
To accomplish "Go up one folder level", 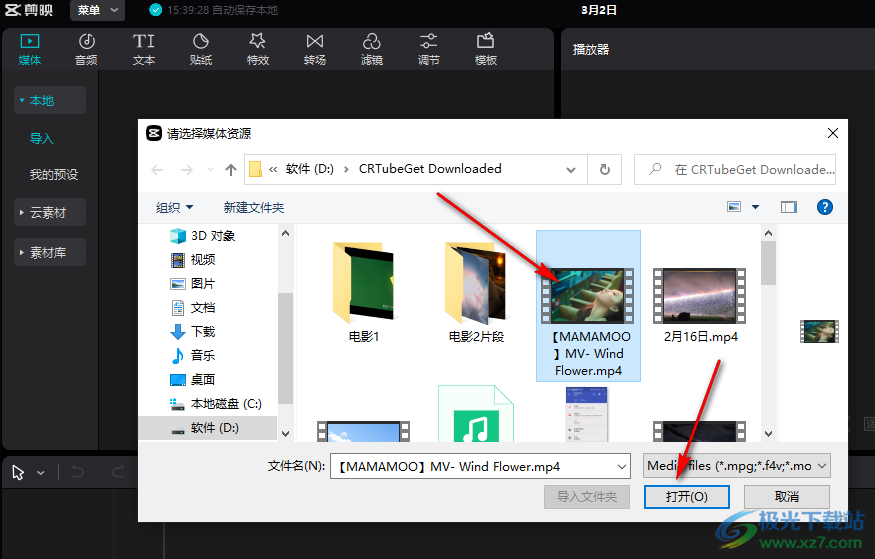I will click(x=231, y=170).
